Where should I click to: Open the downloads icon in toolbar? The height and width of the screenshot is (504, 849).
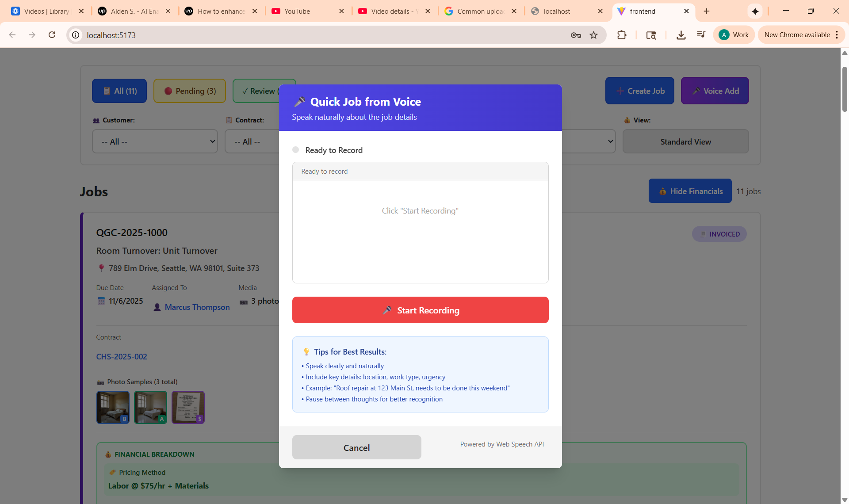681,35
